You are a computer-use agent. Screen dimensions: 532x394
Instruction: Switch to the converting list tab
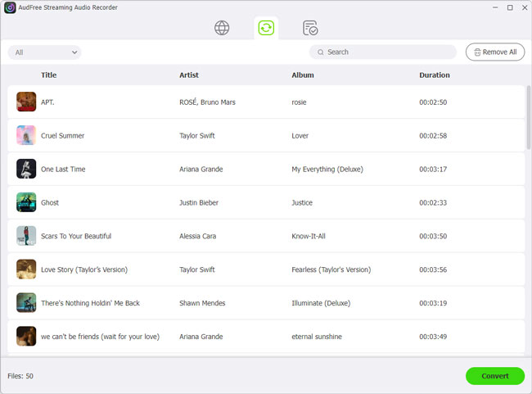(x=266, y=28)
